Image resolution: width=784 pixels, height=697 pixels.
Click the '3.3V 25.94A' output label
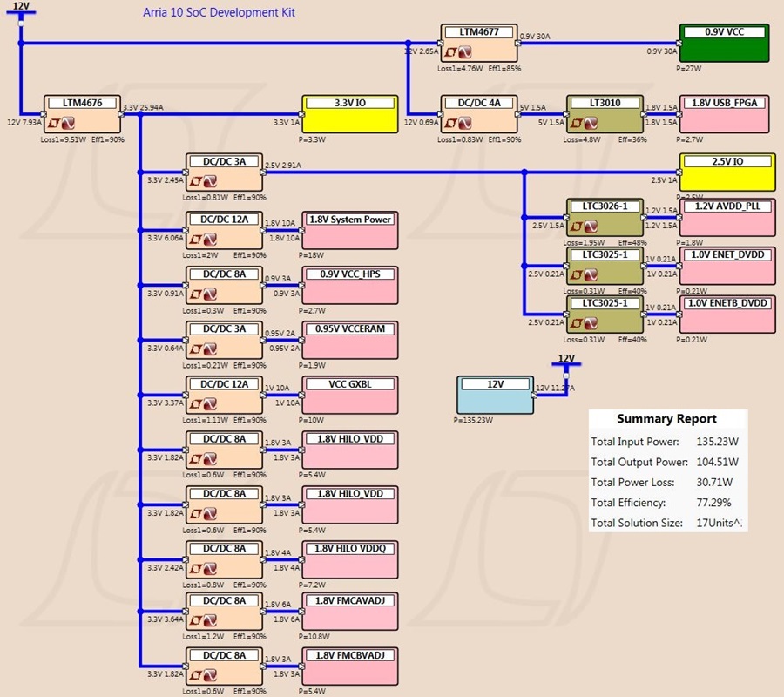143,107
